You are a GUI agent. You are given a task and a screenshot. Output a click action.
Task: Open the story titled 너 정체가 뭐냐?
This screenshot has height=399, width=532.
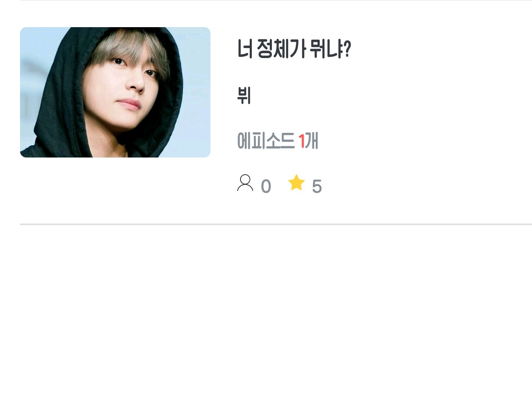click(x=294, y=49)
